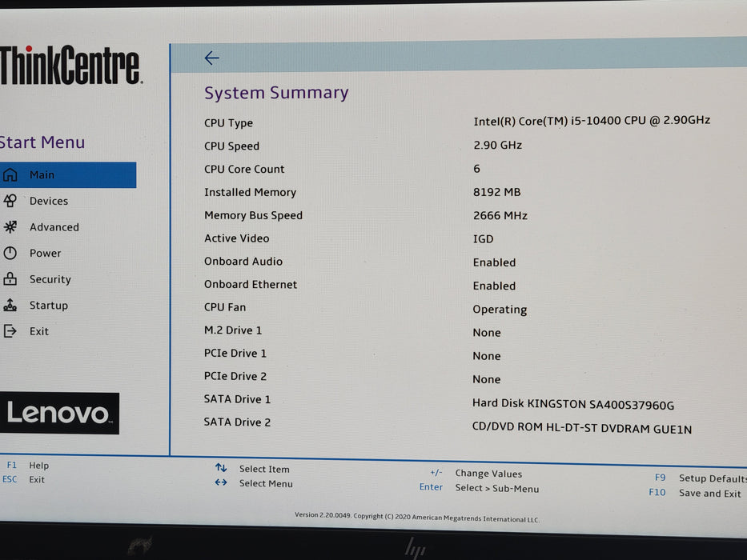747x560 pixels.
Task: Click the core count value 6
Action: (x=476, y=169)
